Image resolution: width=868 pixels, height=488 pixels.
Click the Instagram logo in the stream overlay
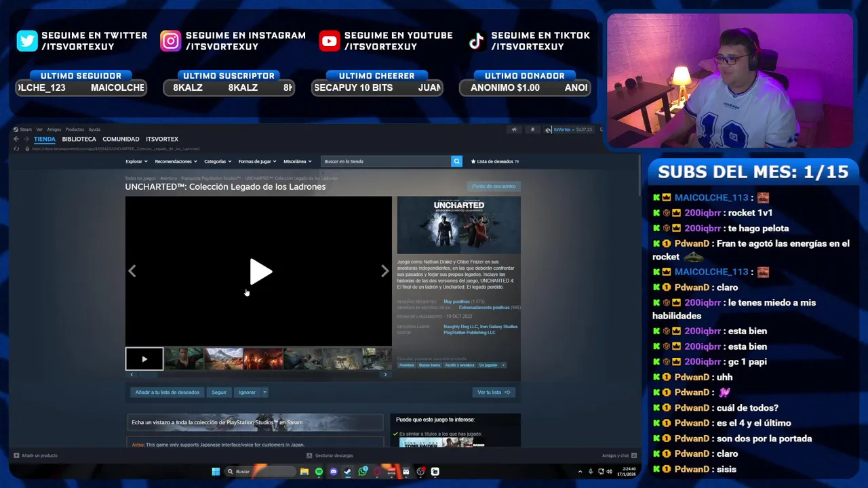[x=171, y=41]
